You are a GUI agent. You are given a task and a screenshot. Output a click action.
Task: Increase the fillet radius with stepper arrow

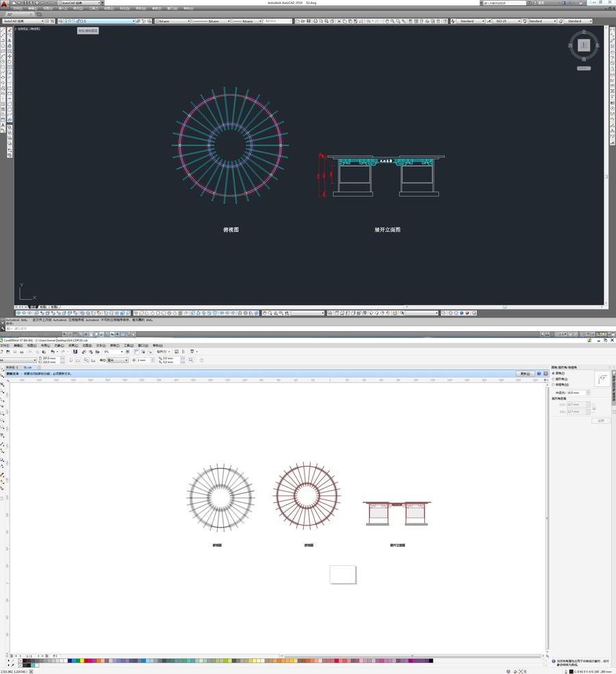588,391
